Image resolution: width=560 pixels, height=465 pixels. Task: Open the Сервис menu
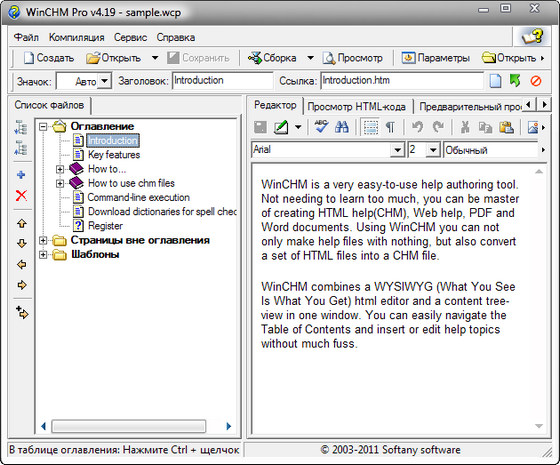[x=130, y=38]
